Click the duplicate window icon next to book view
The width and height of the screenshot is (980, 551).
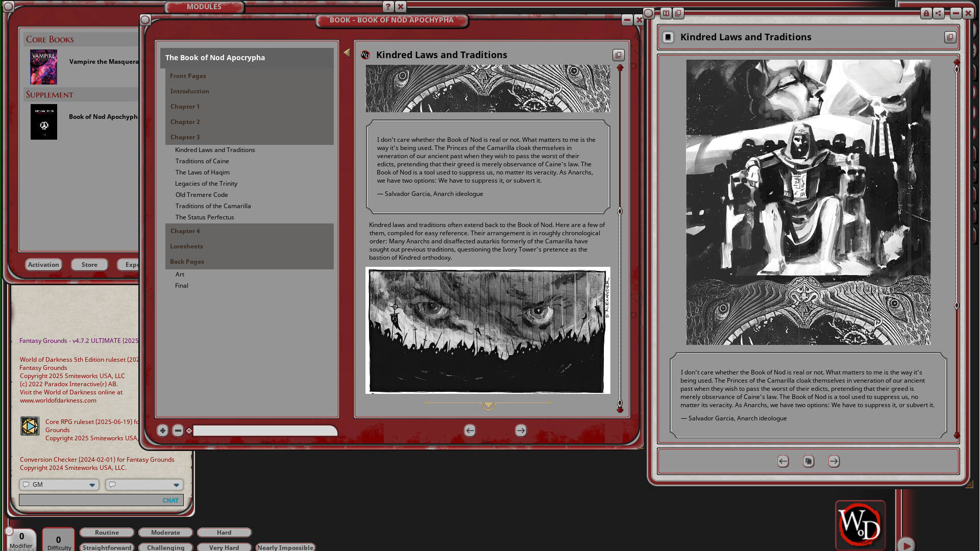click(x=678, y=14)
